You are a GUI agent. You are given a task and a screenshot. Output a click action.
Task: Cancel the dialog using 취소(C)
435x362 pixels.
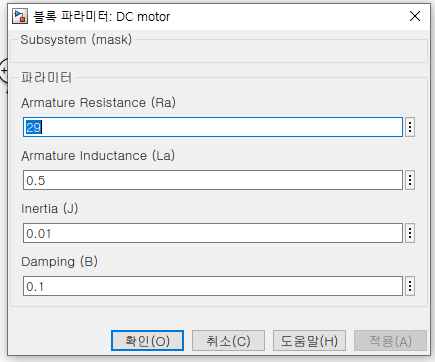(228, 341)
